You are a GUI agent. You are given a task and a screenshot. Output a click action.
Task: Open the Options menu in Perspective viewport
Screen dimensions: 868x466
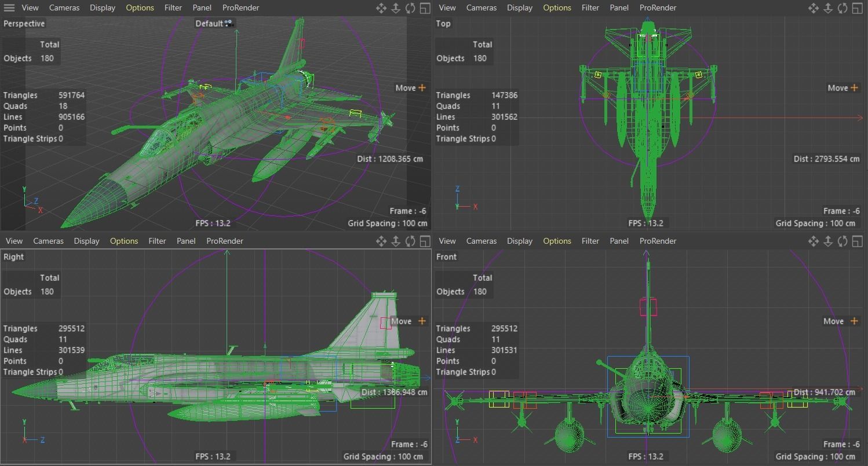click(x=140, y=8)
